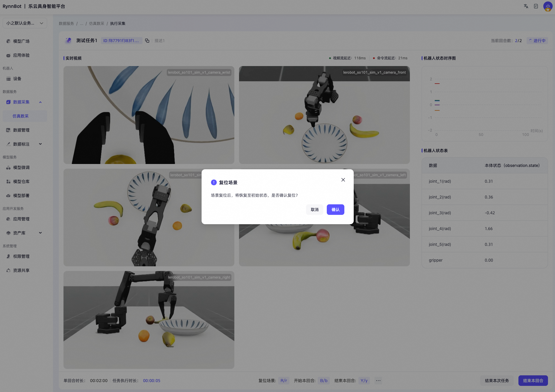Click the task ID tag f87791f383f1

pos(121,41)
